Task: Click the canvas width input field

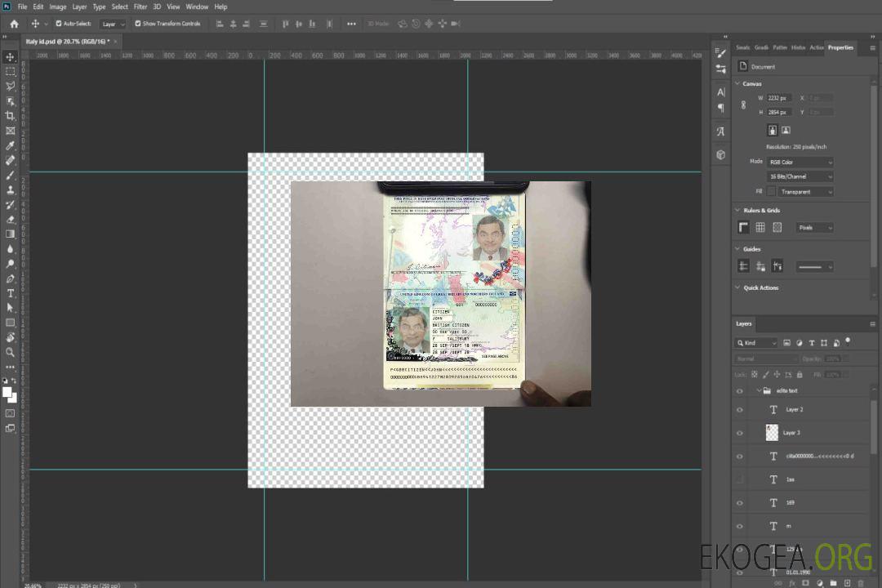Action: pyautogui.click(x=779, y=98)
